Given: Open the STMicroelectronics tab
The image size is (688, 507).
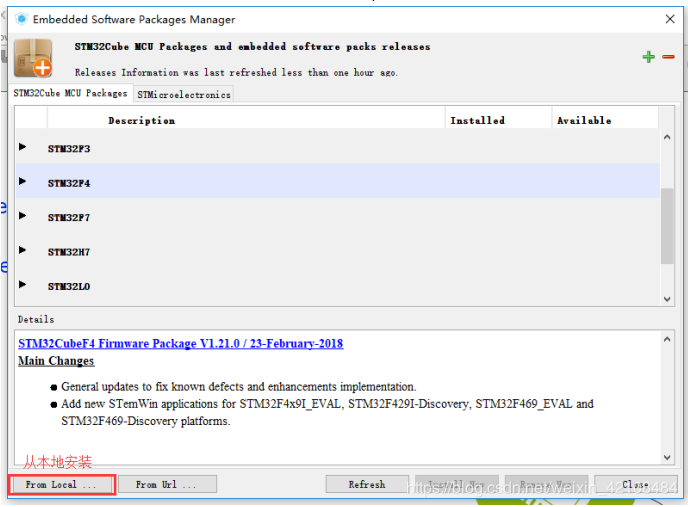Looking at the screenshot, I should (183, 94).
